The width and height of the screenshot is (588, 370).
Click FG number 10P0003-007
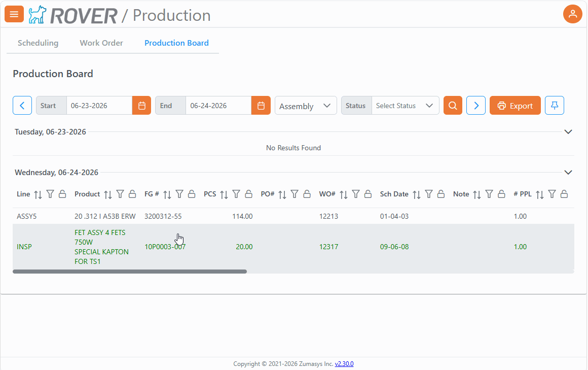point(165,247)
